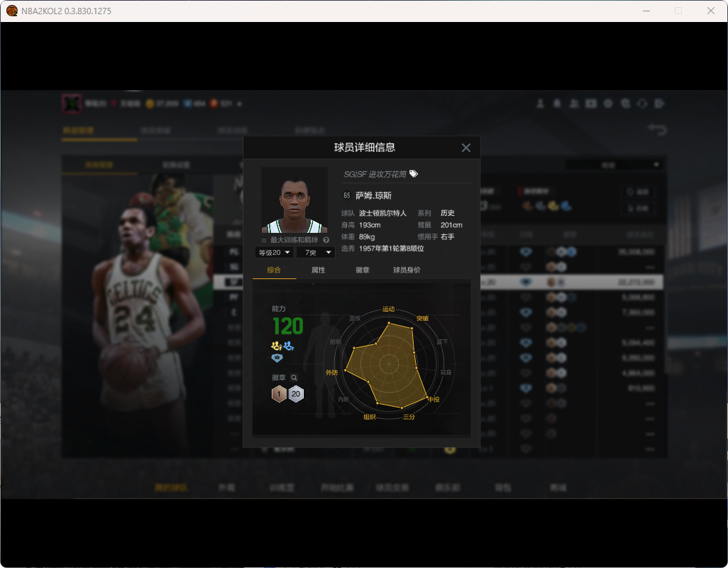728x568 pixels.
Task: Click the 篮板 label on the radar chart
Action: [355, 319]
